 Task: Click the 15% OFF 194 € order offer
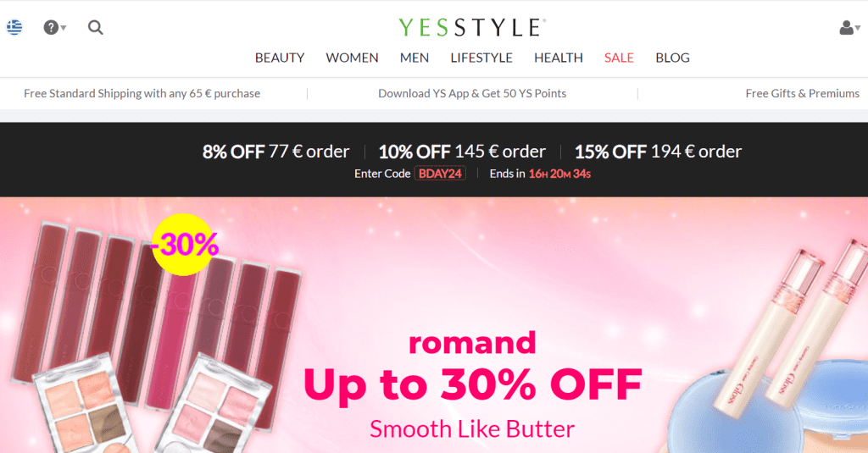[658, 152]
